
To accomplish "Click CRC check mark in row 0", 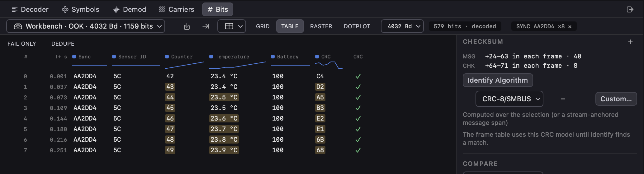I will click(x=358, y=76).
